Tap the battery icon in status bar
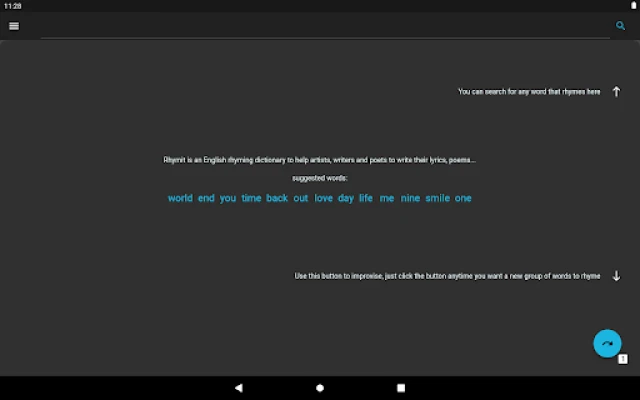 click(x=633, y=6)
